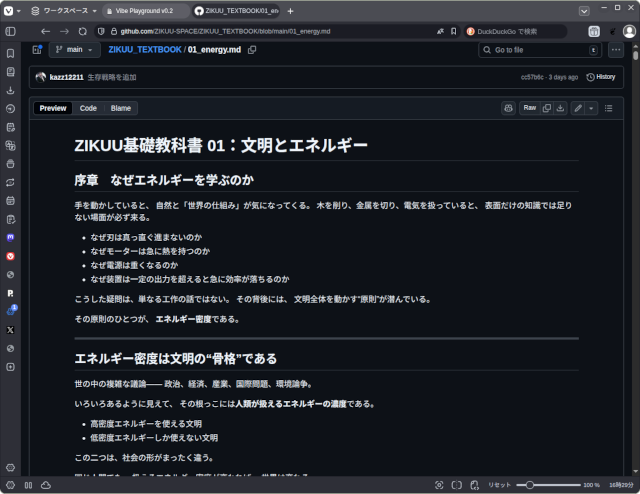Download the raw file
Viewport: 640px width, 494px height.
click(x=561, y=108)
